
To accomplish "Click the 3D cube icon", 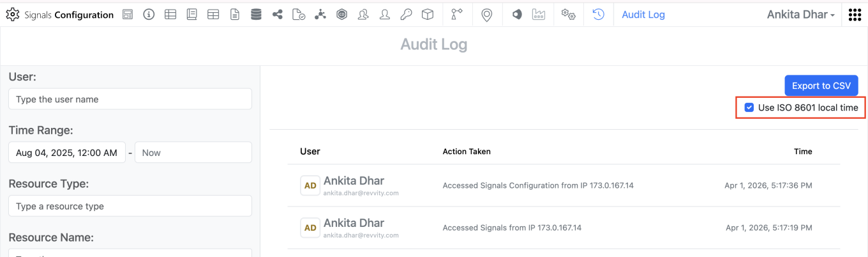I will pos(428,15).
